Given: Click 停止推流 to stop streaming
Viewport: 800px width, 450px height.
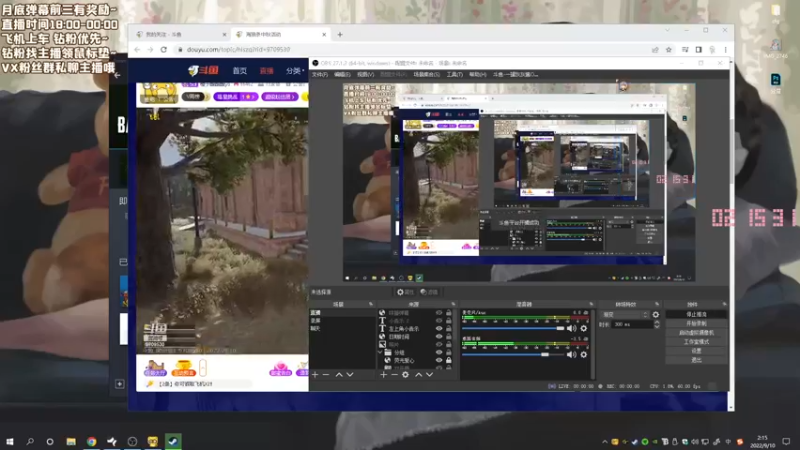Looking at the screenshot, I should click(x=696, y=314).
